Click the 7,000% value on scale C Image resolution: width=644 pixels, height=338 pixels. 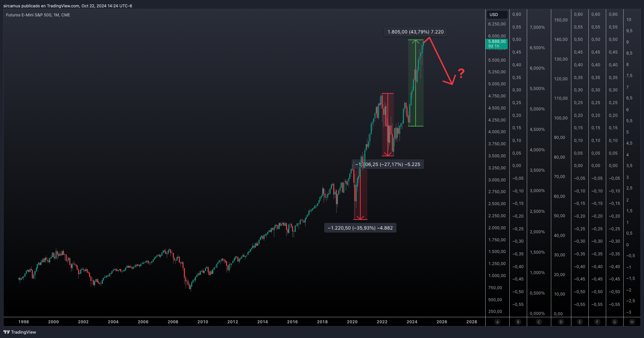(x=537, y=27)
